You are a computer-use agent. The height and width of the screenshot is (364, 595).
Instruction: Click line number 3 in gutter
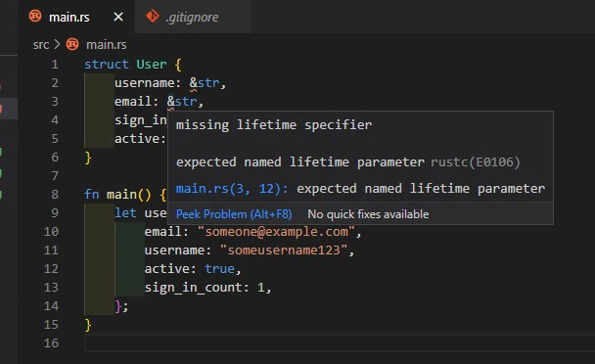[x=55, y=102]
